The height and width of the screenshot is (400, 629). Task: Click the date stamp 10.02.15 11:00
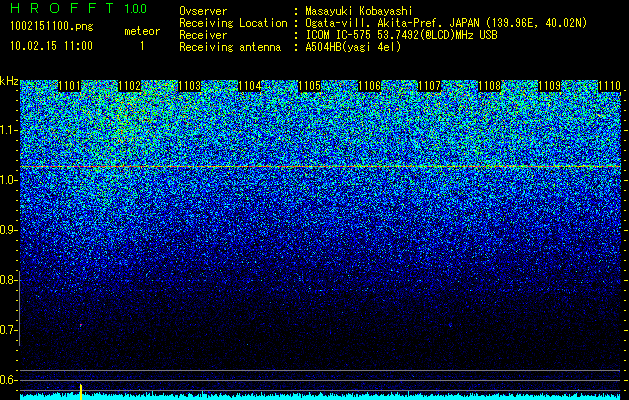(x=51, y=46)
